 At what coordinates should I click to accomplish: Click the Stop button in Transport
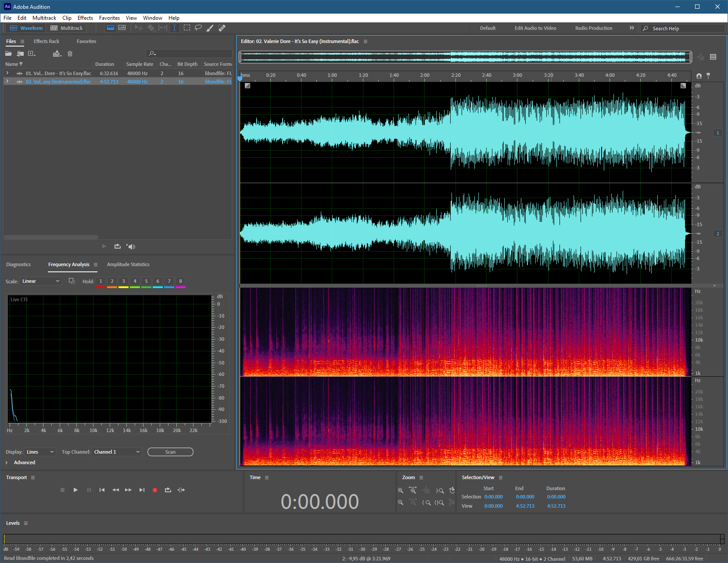[x=62, y=490]
